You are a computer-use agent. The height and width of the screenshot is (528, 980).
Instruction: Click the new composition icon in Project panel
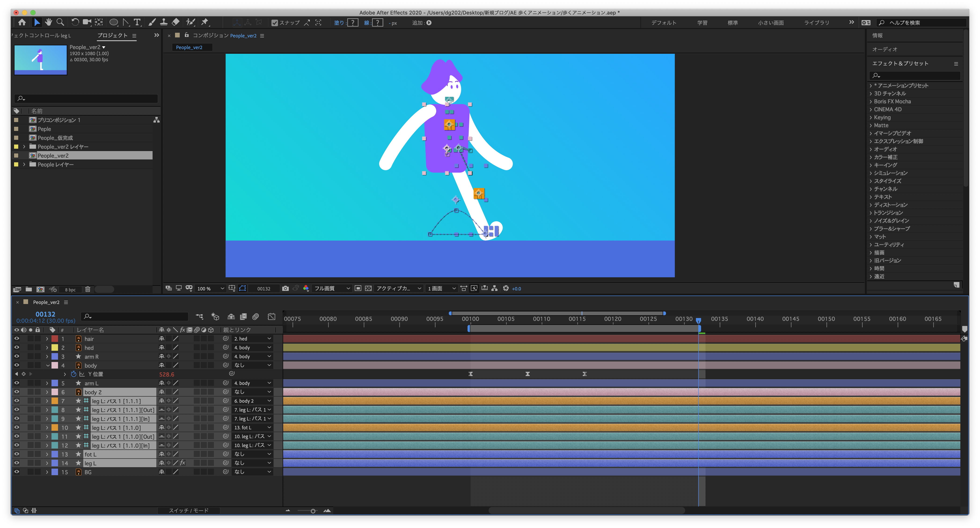click(x=40, y=289)
